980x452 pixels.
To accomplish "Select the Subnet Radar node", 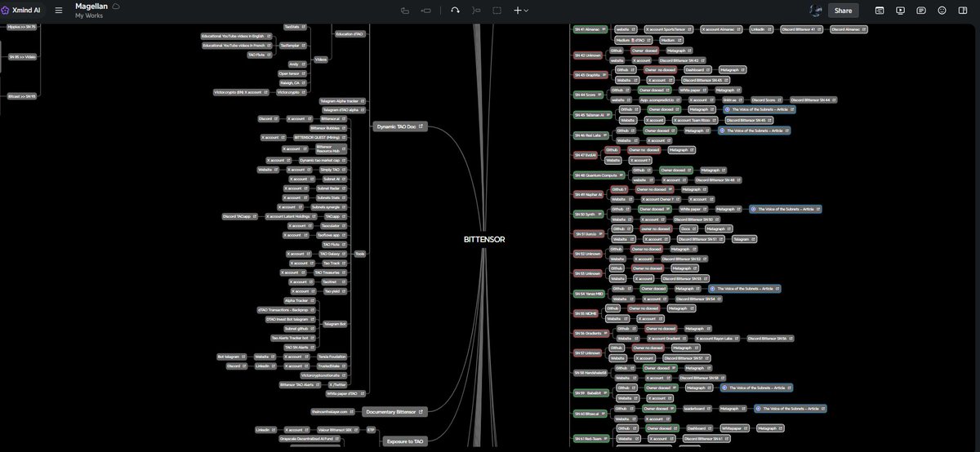I will pyautogui.click(x=331, y=188).
